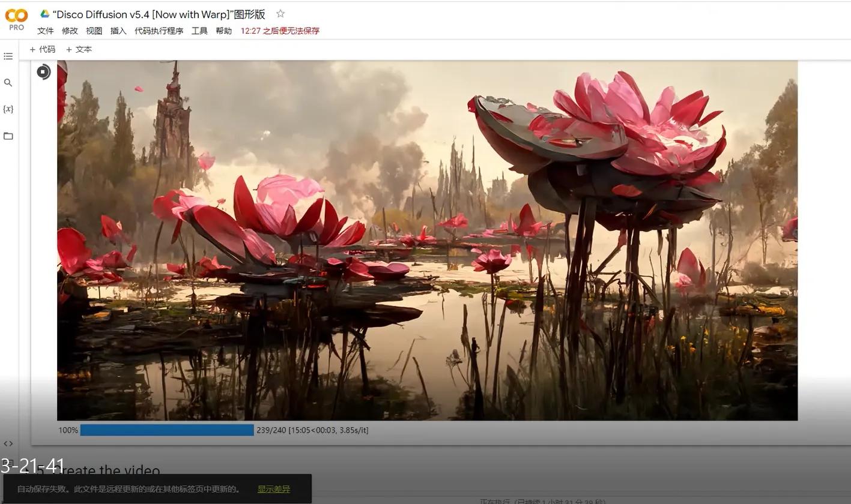
Task: Click the '239/240 [15:05<00:03, 3.85s/it]' progress text
Action: [312, 430]
